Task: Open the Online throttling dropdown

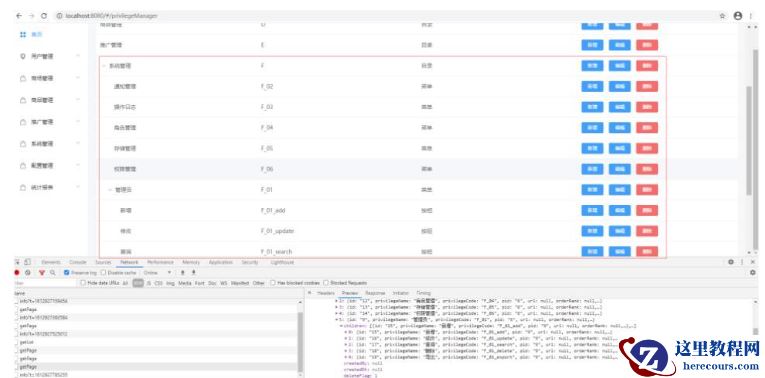Action: click(158, 273)
